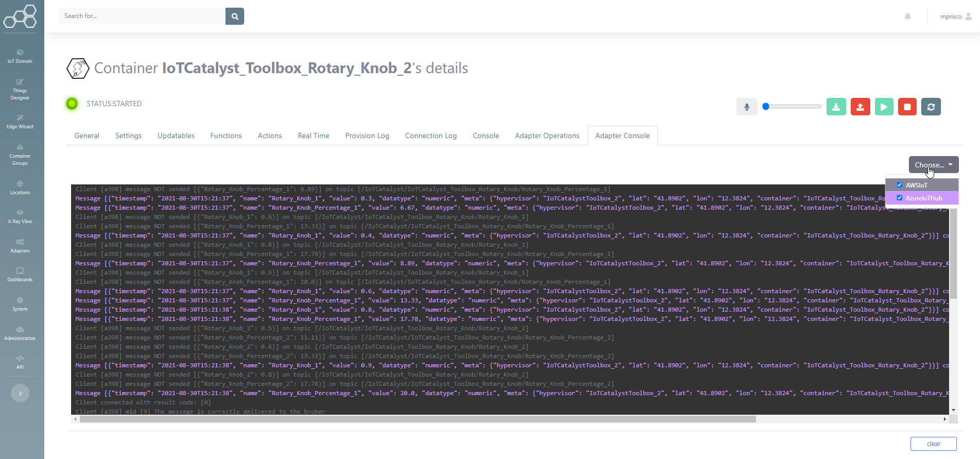Switch to the Updatables tab

pyautogui.click(x=176, y=135)
